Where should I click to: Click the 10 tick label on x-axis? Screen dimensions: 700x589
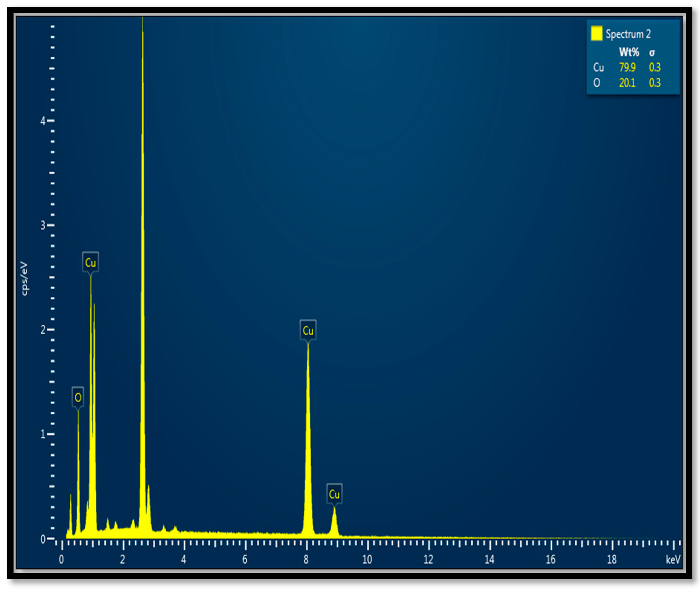[367, 560]
